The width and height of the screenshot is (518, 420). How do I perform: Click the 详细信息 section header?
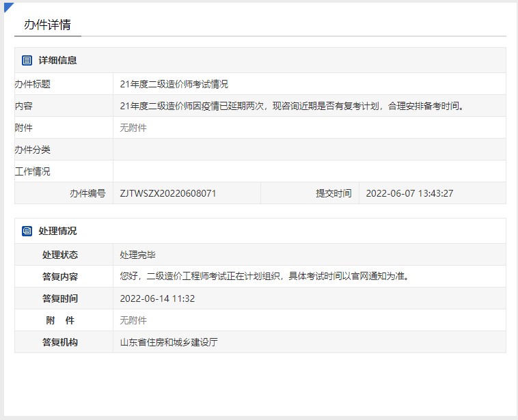click(x=57, y=60)
